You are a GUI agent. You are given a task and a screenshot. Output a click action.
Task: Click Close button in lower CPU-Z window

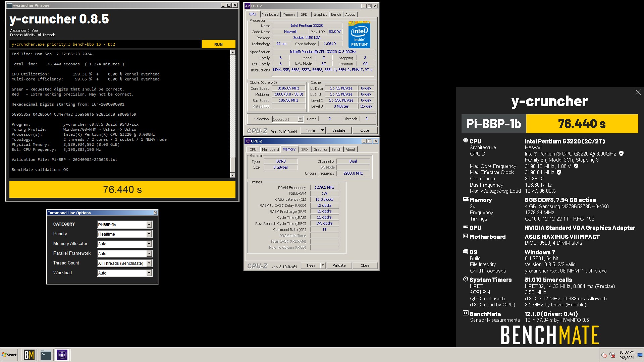tap(365, 265)
